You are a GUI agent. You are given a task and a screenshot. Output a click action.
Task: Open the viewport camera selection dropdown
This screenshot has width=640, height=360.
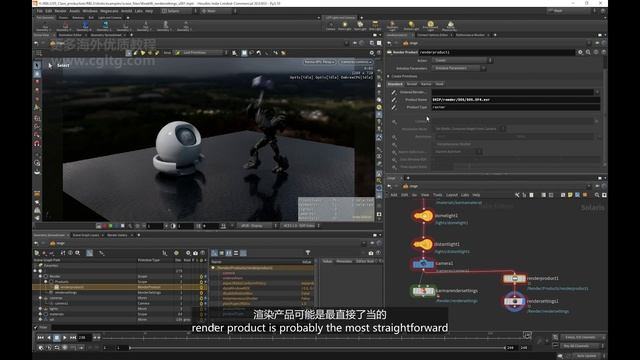(356, 62)
